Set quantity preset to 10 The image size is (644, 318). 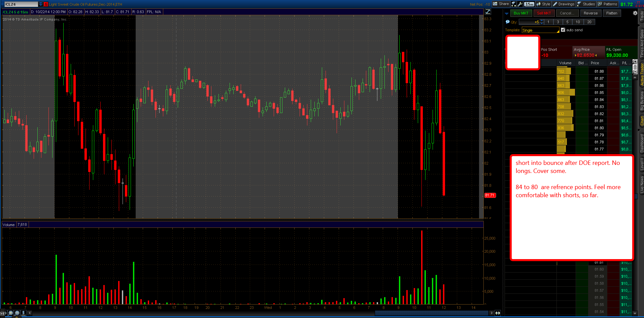578,22
